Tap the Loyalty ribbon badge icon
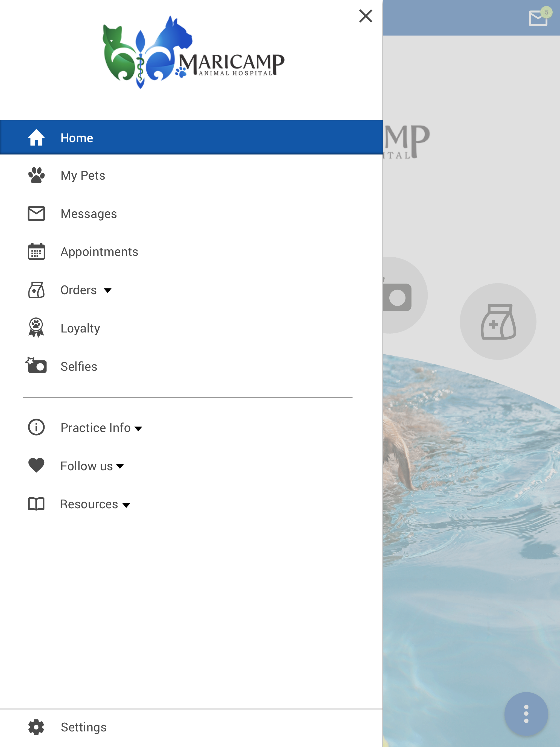The width and height of the screenshot is (560, 747). [x=36, y=328]
